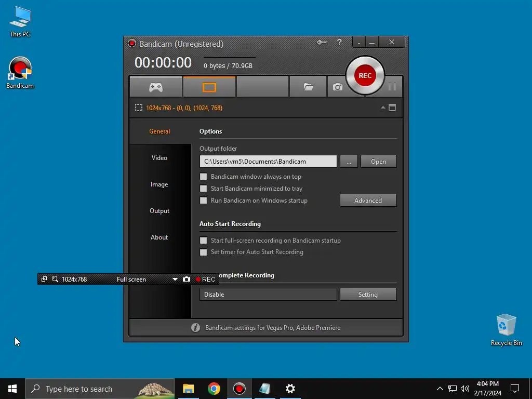Open Windows Start menu

(12, 389)
